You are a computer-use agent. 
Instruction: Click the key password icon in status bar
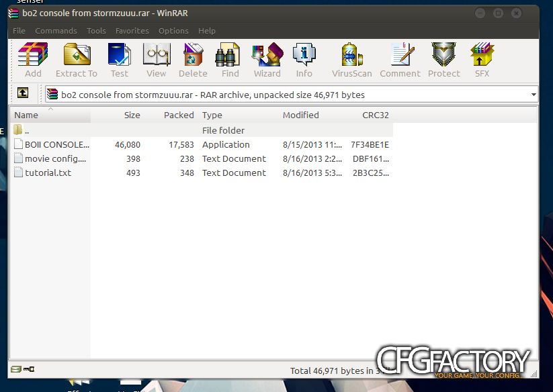click(x=29, y=369)
